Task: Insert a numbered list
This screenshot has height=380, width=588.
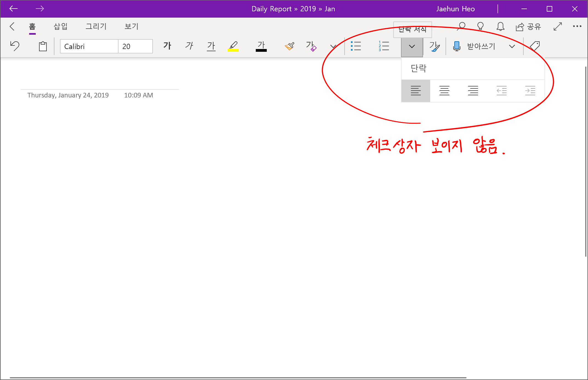Action: point(384,46)
